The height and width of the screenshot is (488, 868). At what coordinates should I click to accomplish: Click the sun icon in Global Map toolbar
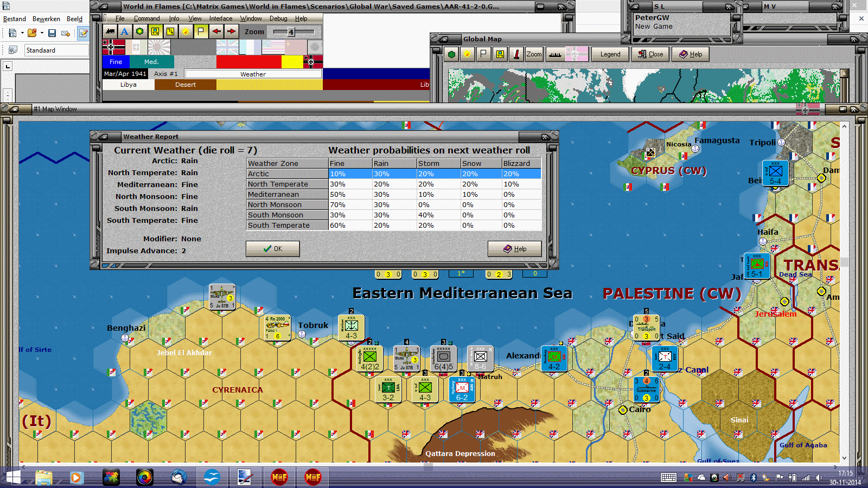467,54
